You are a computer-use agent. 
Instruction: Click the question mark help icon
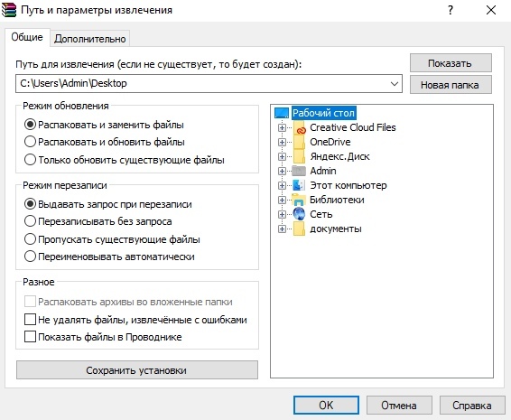click(x=451, y=10)
